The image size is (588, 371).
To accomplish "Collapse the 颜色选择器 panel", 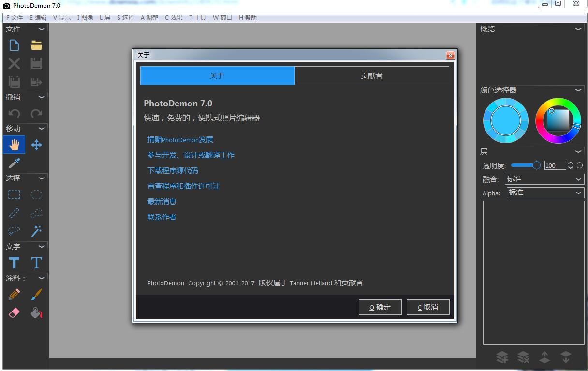I will [578, 90].
